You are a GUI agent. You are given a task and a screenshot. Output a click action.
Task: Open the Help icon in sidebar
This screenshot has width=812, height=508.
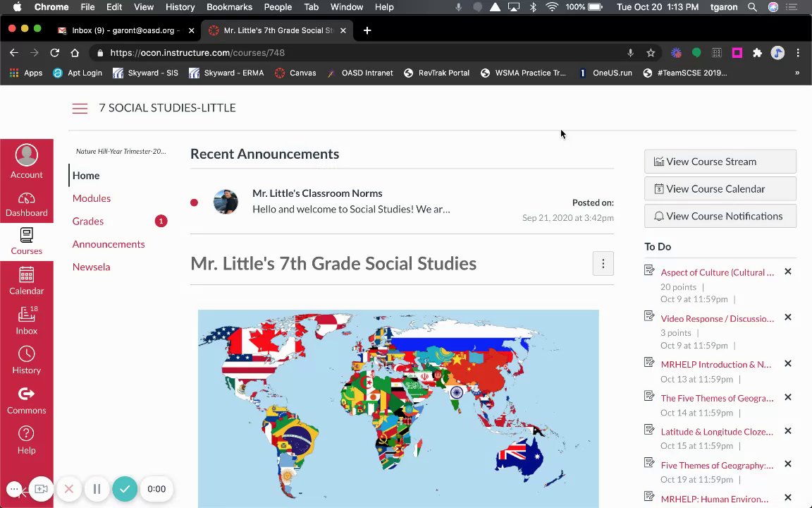(x=26, y=440)
